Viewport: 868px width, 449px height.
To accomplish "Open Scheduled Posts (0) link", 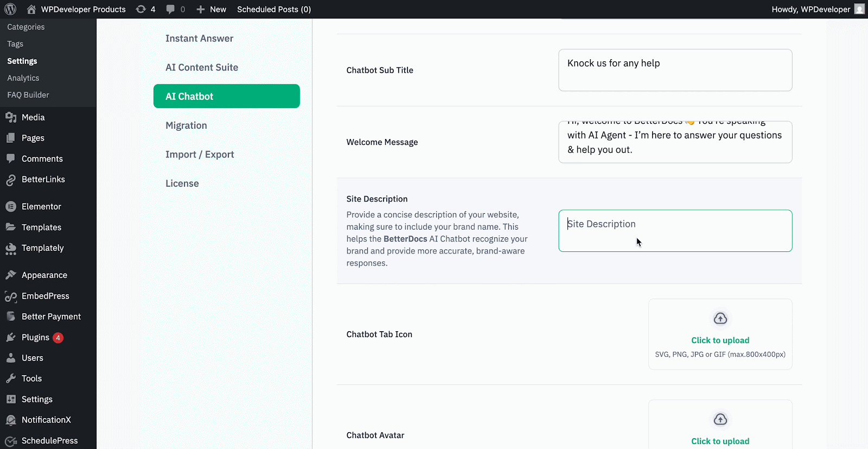I will pos(274,9).
